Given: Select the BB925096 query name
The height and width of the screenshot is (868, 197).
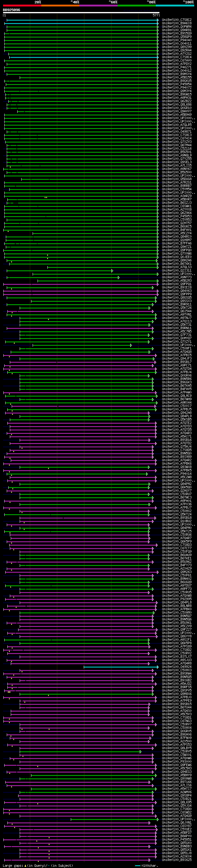Looking at the screenshot, I should [11, 10].
